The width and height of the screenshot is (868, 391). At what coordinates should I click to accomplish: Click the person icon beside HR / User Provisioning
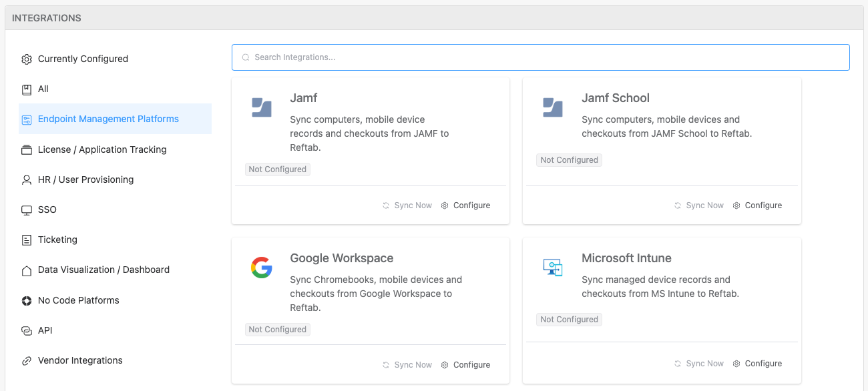[x=27, y=179]
